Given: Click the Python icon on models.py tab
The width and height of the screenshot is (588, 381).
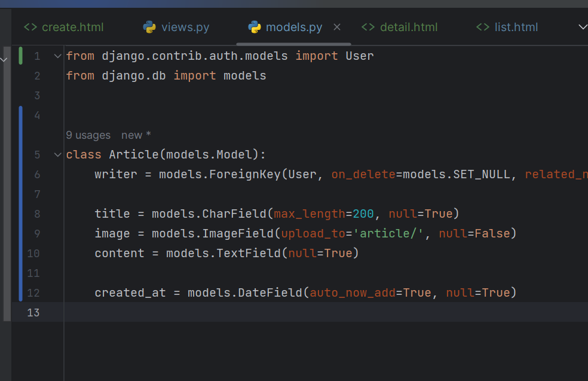Looking at the screenshot, I should [254, 28].
